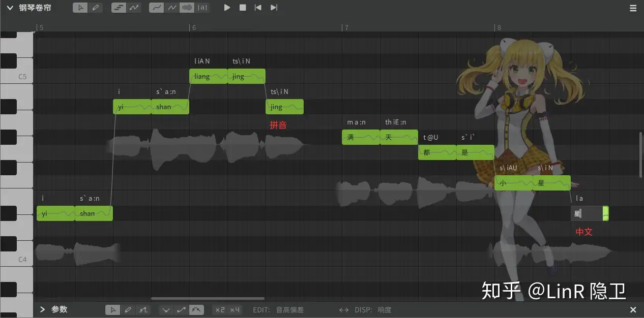Open the hamburger menu at top right
The width and height of the screenshot is (644, 318).
(633, 8)
